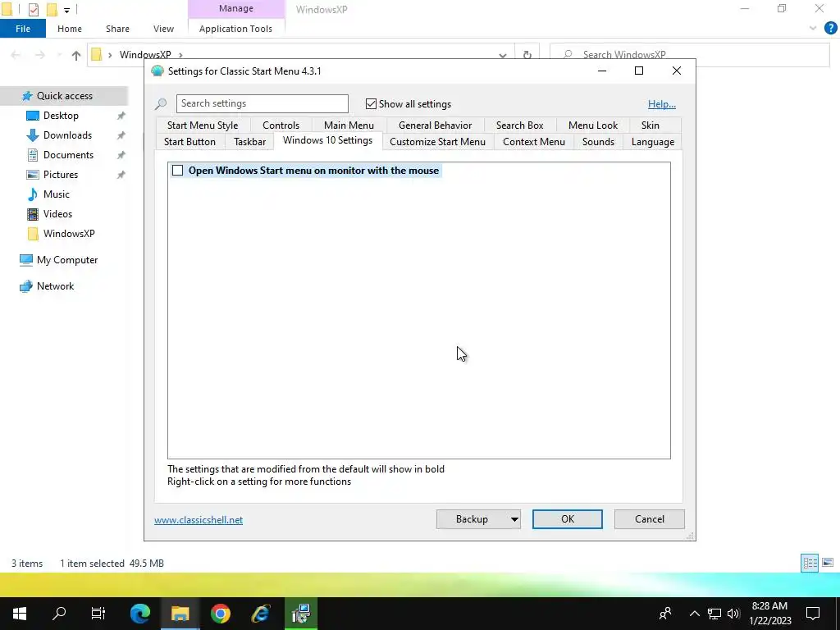
Task: Expand address bar history dropdown
Action: 503,55
